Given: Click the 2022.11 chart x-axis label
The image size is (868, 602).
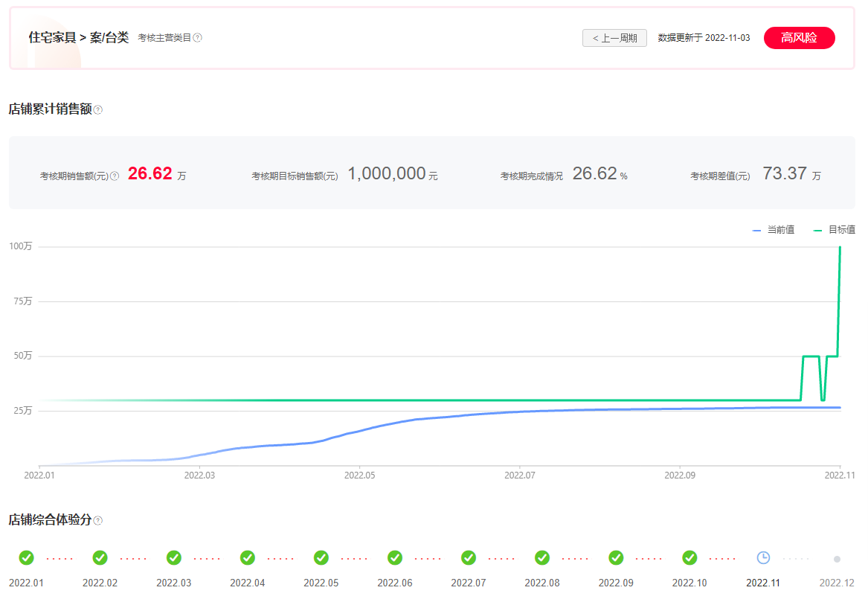Looking at the screenshot, I should (x=840, y=475).
